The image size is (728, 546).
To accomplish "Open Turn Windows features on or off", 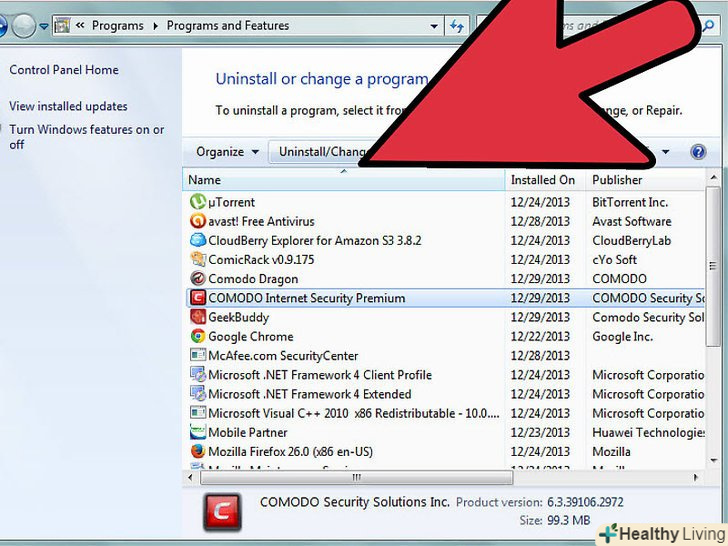I will click(x=86, y=136).
